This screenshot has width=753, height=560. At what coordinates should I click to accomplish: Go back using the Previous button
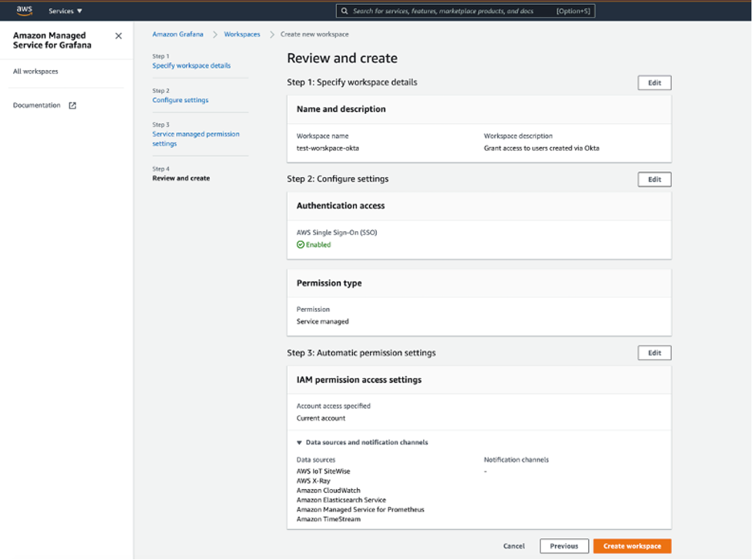click(564, 545)
